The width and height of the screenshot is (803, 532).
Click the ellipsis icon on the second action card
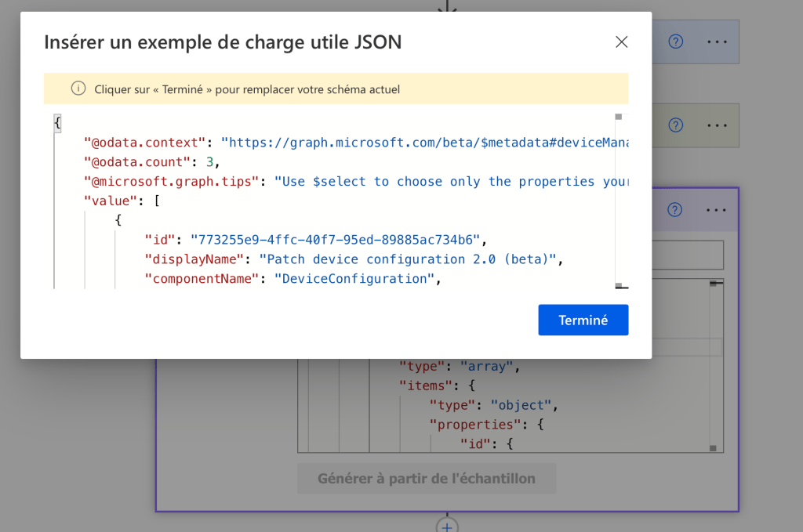point(716,125)
